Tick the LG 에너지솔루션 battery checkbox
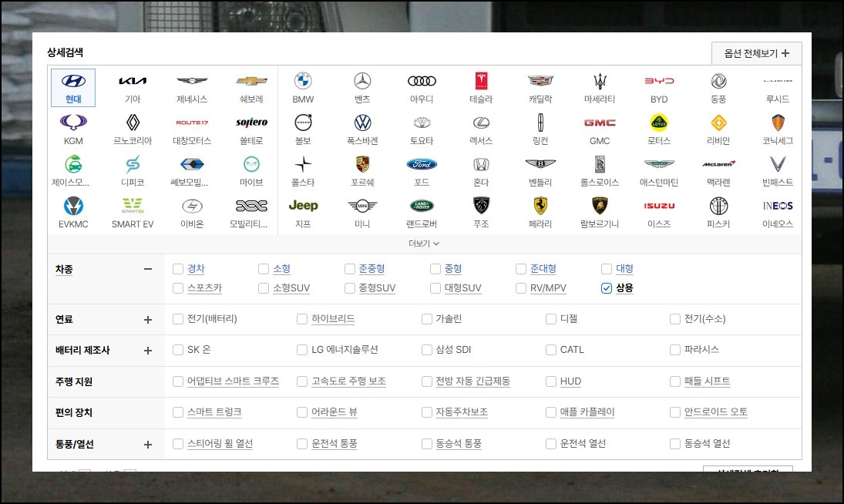The image size is (844, 504). coord(302,350)
